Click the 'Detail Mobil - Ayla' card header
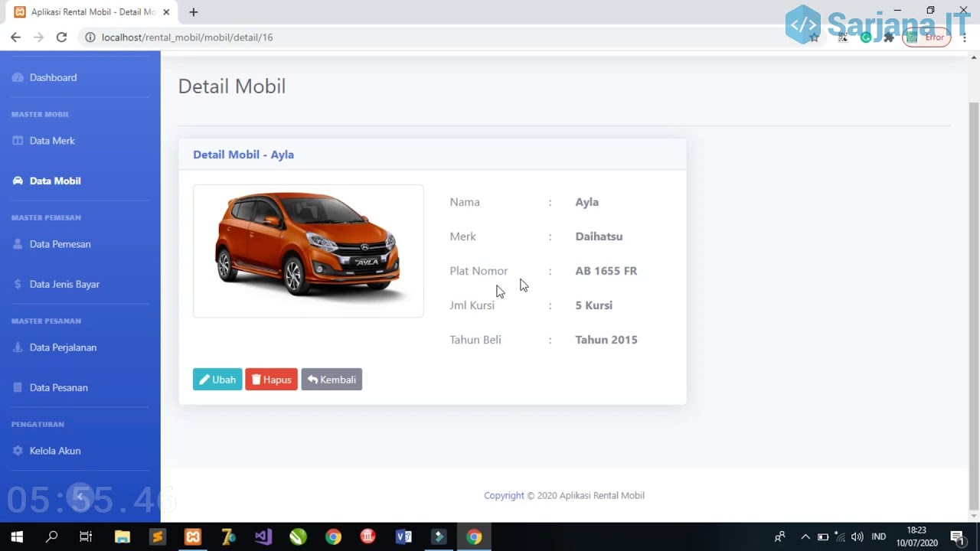Viewport: 980px width, 551px height. pos(243,155)
